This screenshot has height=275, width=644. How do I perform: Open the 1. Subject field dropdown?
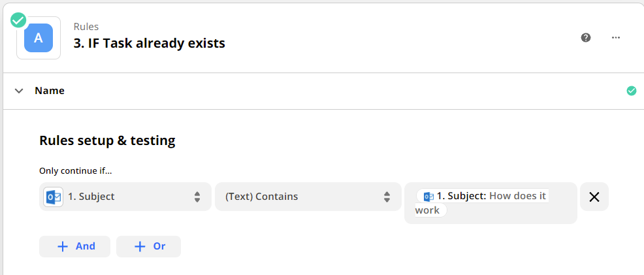(125, 197)
